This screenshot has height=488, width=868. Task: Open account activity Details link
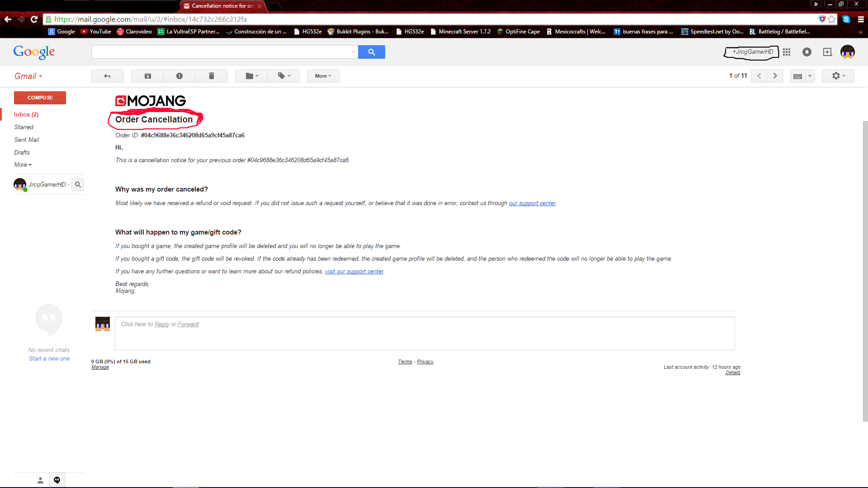pyautogui.click(x=733, y=373)
